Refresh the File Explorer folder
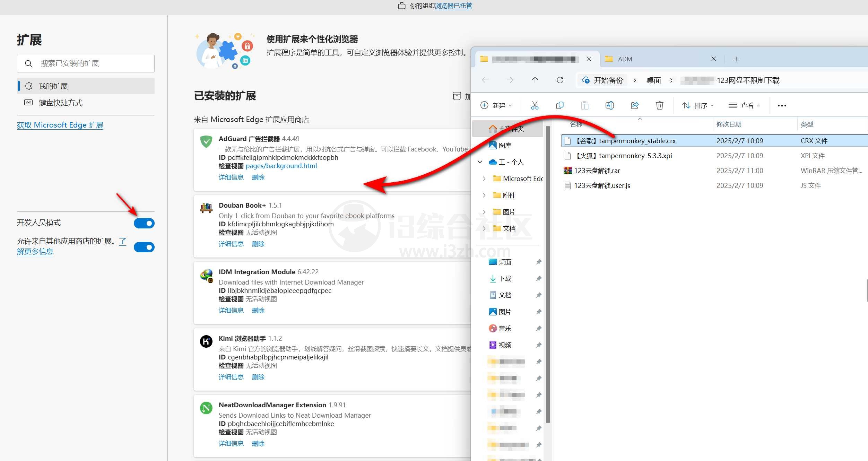Screen dimensions: 868x461 coord(560,80)
